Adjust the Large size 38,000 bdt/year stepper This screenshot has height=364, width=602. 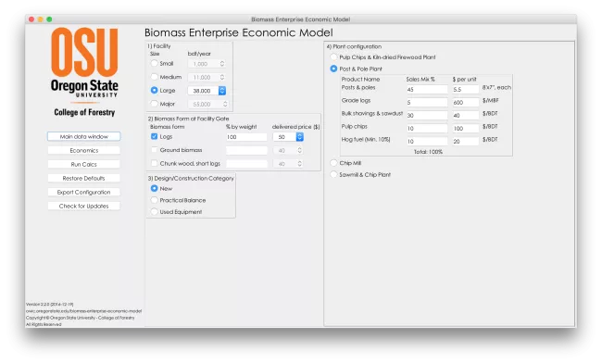pos(222,91)
